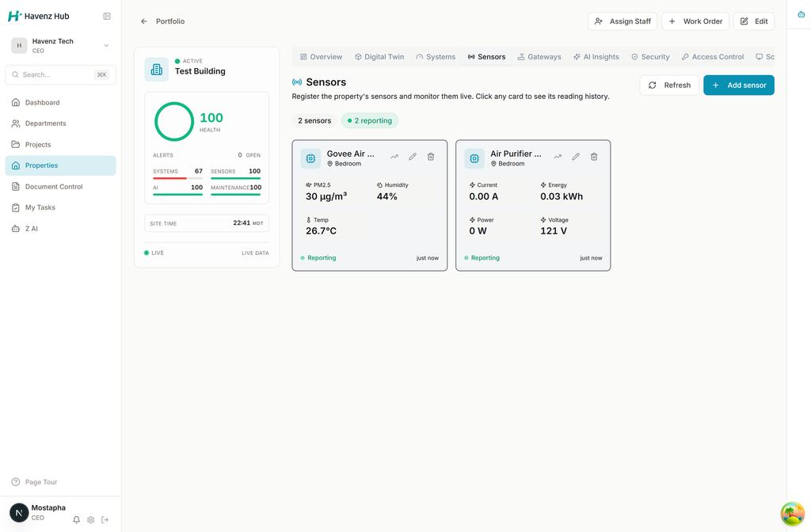Viewport: 811px width, 532px height.
Task: Click the logout icon
Action: pyautogui.click(x=105, y=519)
